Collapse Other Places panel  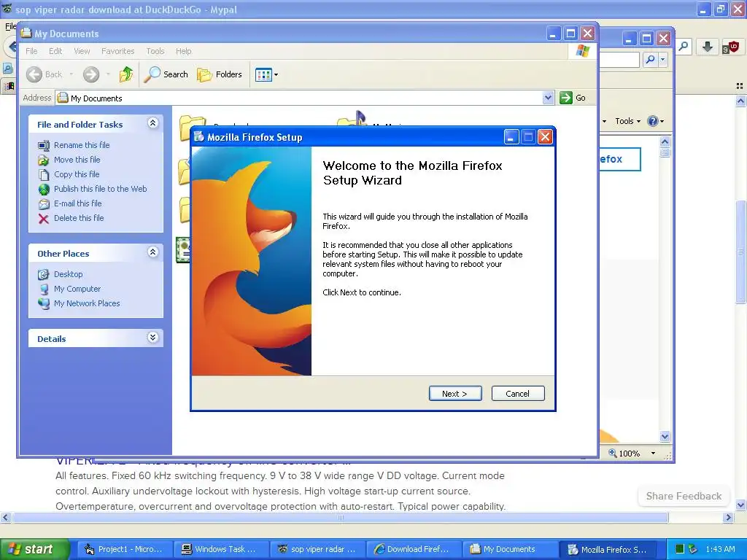click(x=152, y=252)
